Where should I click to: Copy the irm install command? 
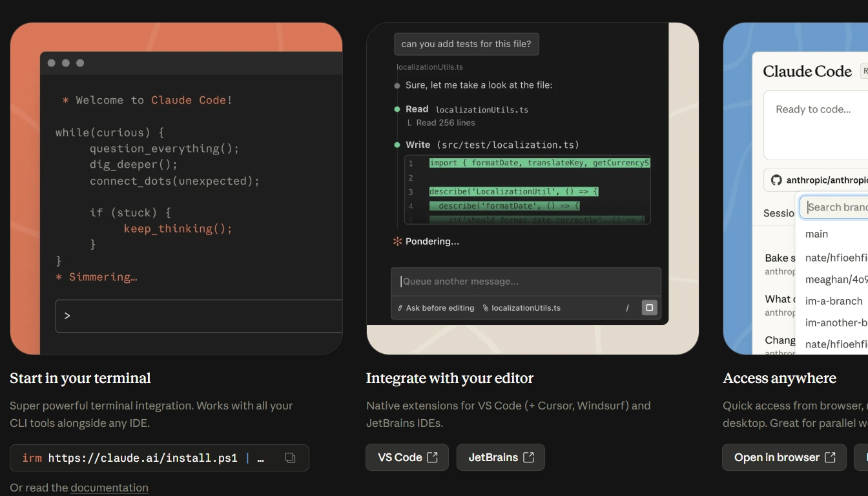(290, 458)
